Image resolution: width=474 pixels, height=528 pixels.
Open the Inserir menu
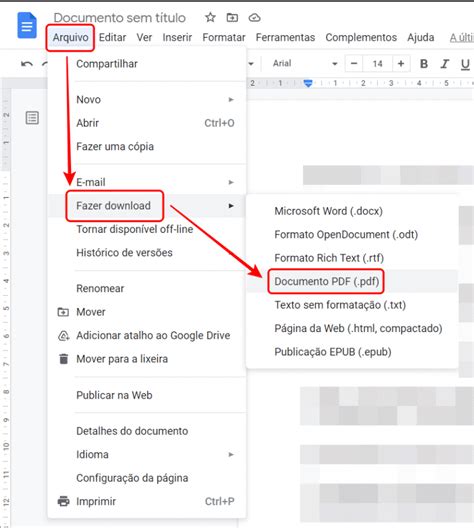177,37
